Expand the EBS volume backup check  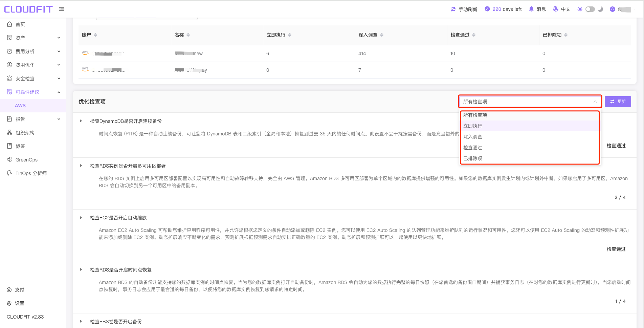tap(81, 321)
